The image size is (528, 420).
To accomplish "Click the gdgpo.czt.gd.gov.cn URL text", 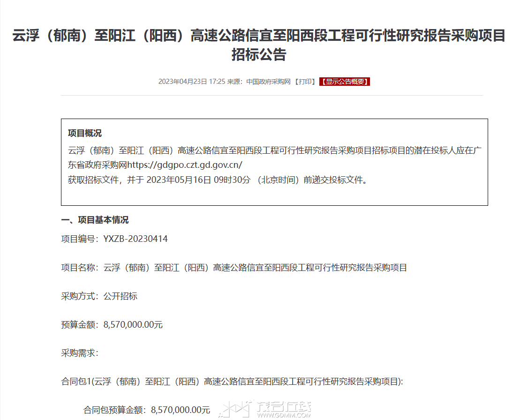I will (185, 165).
